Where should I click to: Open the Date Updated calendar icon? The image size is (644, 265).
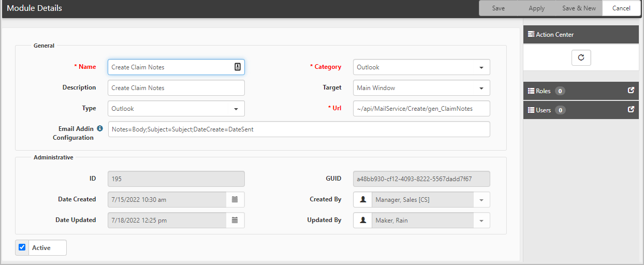[x=235, y=220]
